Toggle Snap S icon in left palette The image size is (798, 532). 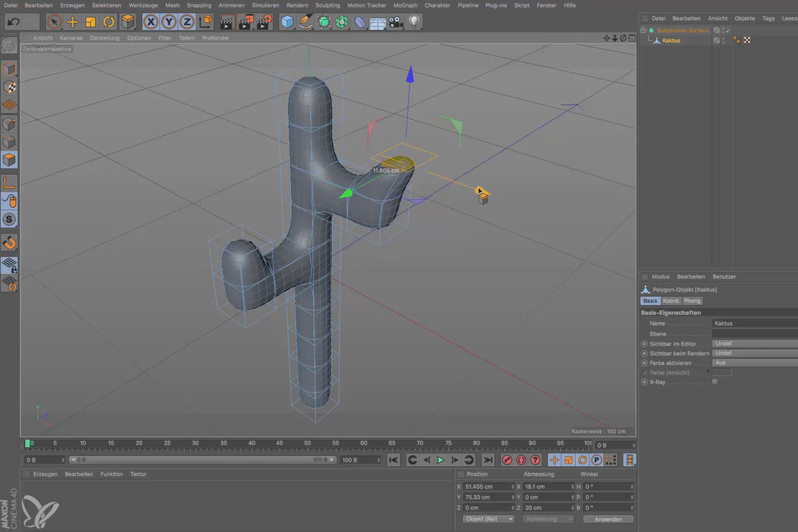point(9,219)
